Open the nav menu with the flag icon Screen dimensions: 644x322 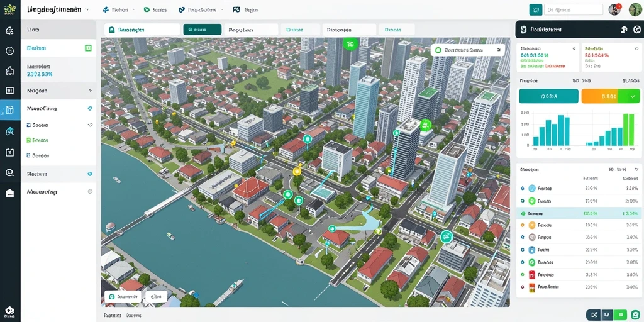click(x=246, y=9)
